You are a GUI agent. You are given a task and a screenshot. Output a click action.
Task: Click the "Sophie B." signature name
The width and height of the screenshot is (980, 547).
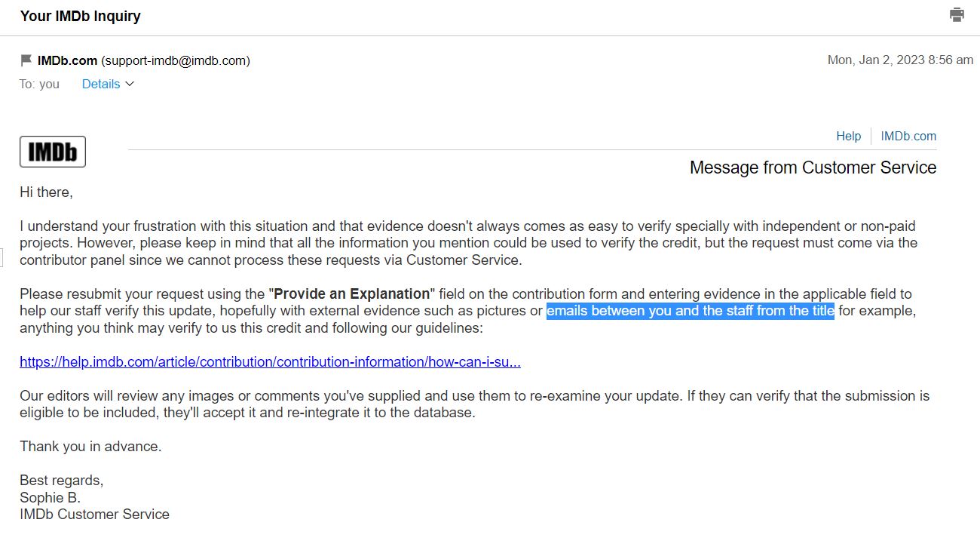[50, 497]
